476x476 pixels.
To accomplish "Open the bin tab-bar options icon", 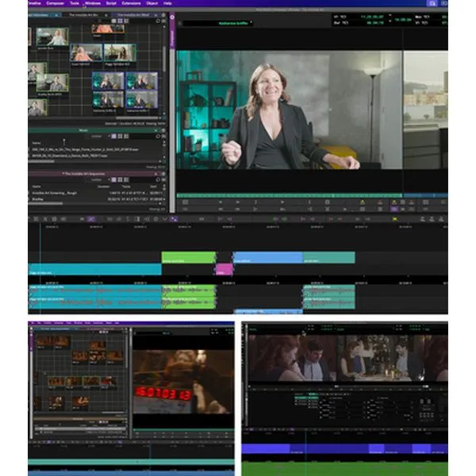I will tap(163, 15).
